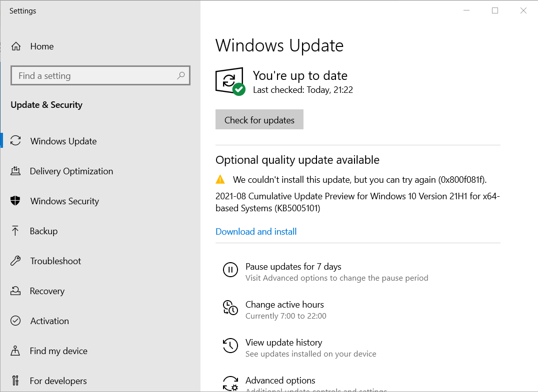This screenshot has width=538, height=392.
Task: Close the Settings window
Action: (x=523, y=10)
